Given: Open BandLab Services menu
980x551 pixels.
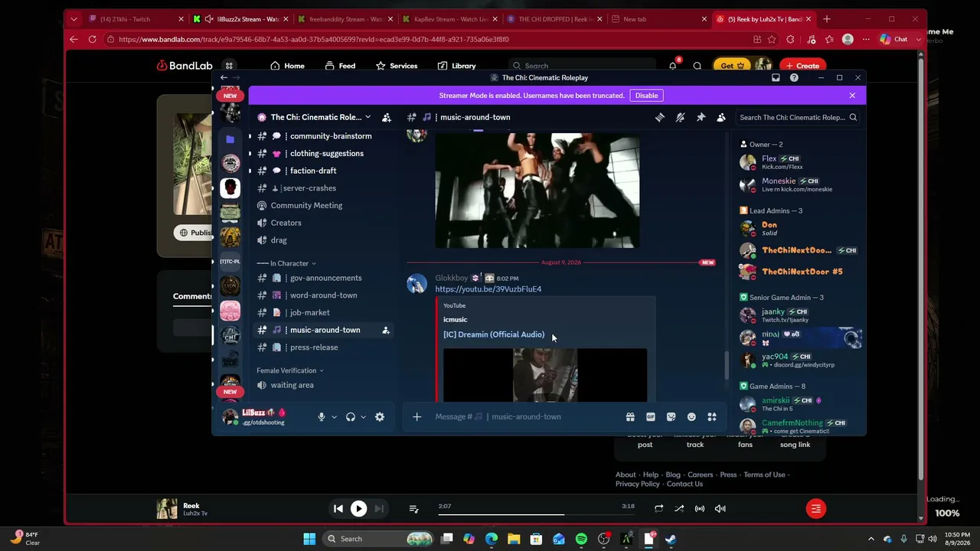Looking at the screenshot, I should pos(397,66).
